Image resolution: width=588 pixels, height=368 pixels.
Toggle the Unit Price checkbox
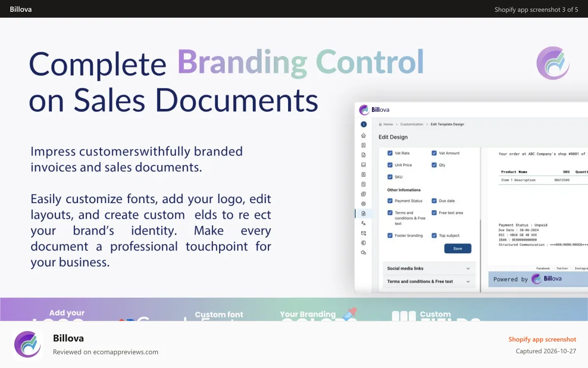point(390,165)
